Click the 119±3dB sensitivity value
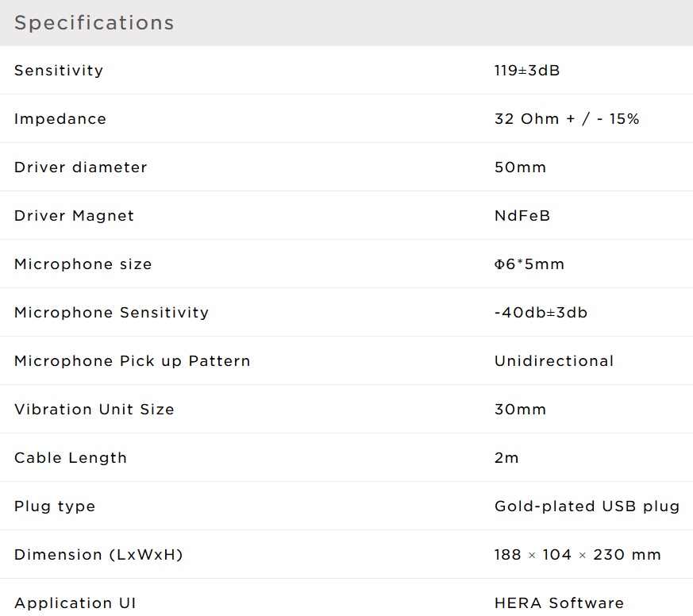Viewport: 693px width, 616px height. click(x=527, y=71)
